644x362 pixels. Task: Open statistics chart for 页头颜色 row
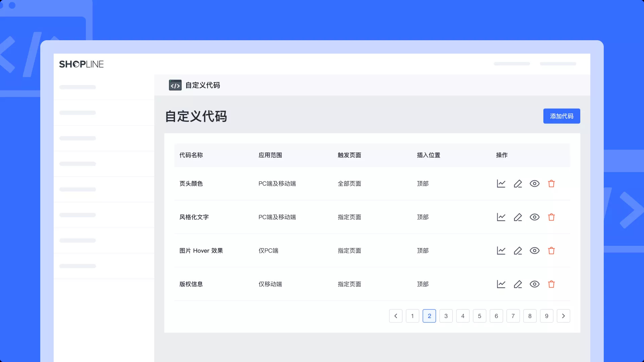click(x=501, y=184)
